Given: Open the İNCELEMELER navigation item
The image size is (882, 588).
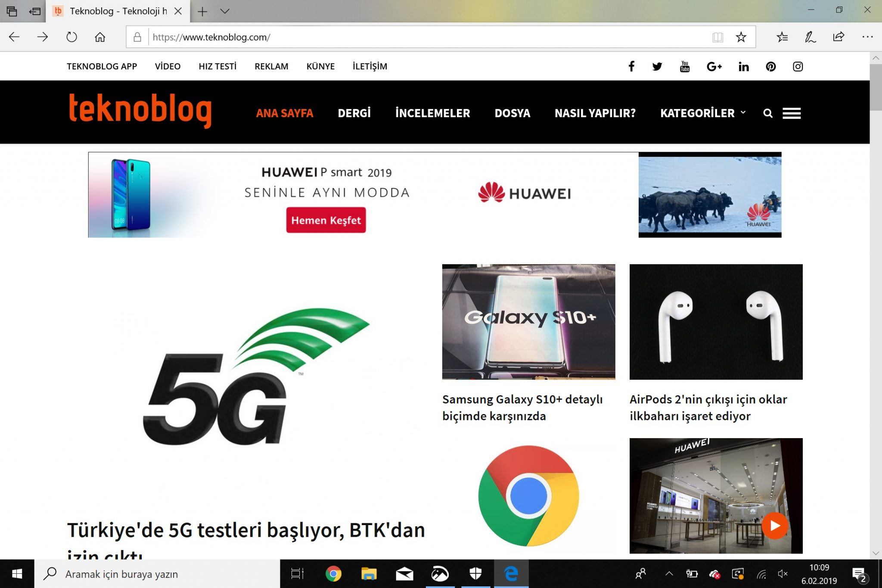Looking at the screenshot, I should (x=432, y=113).
